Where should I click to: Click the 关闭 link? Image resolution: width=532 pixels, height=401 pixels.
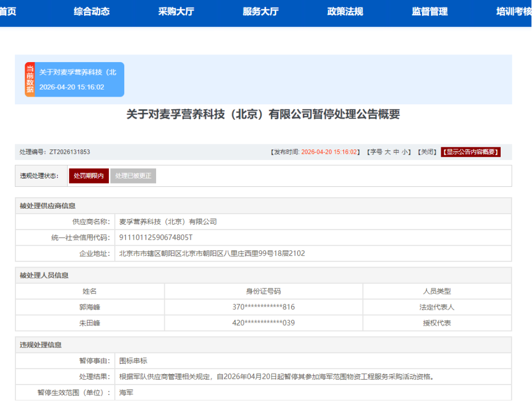[x=426, y=152]
